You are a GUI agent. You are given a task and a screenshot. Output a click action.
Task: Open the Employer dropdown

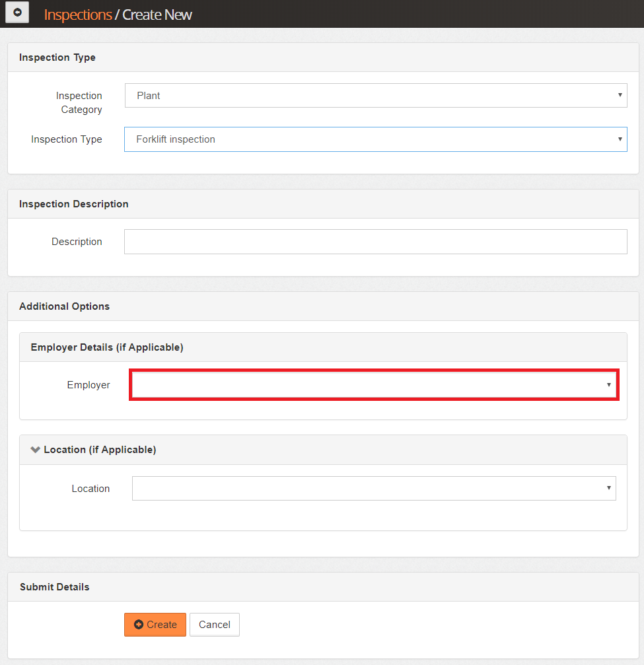(373, 385)
